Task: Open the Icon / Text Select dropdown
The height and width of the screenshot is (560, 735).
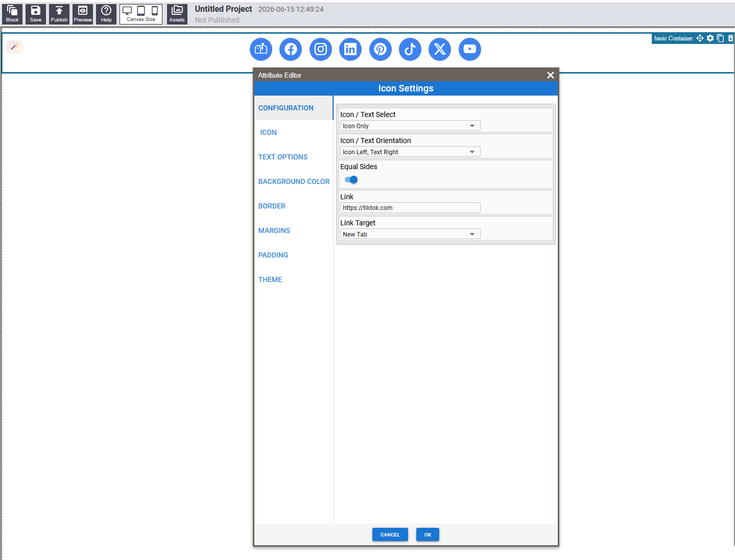Action: pyautogui.click(x=410, y=126)
